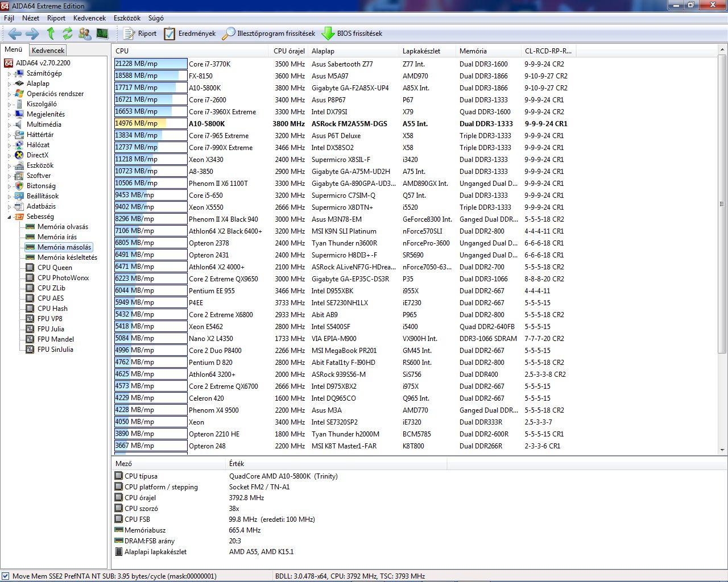
Task: Select AIDA64 v2.70.2200 root item
Action: 38,63
